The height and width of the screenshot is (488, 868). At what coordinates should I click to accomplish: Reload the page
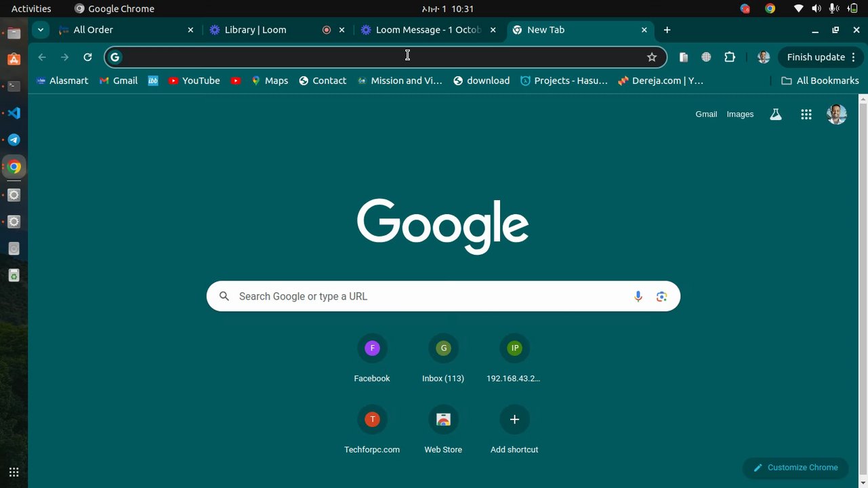pos(87,57)
